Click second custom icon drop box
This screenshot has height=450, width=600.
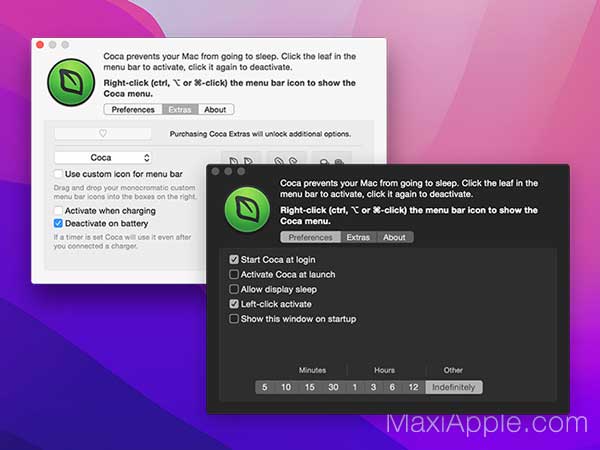coord(286,159)
